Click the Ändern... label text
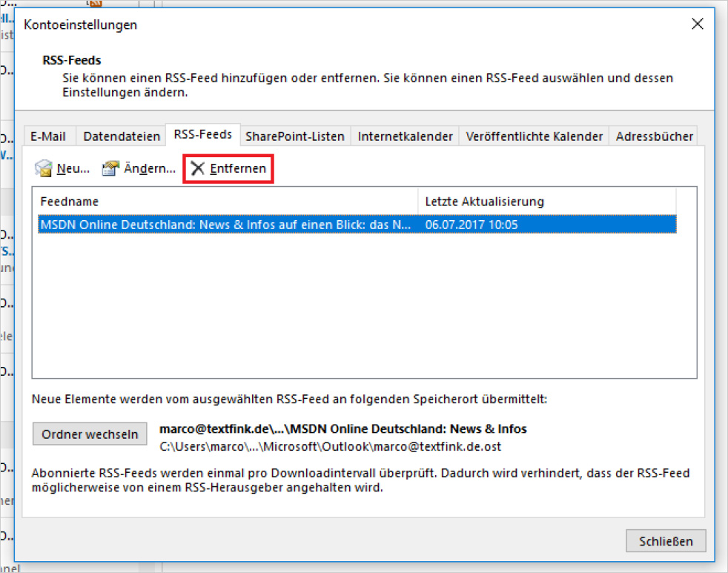Viewport: 728px width, 573px height. click(150, 168)
